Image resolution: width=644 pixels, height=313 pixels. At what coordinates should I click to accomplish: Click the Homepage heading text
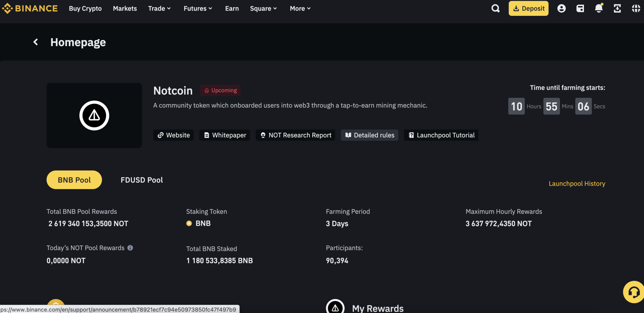pyautogui.click(x=78, y=42)
